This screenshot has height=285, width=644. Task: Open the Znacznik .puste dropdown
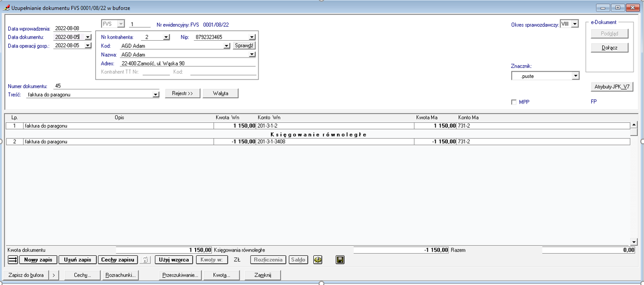pos(575,76)
